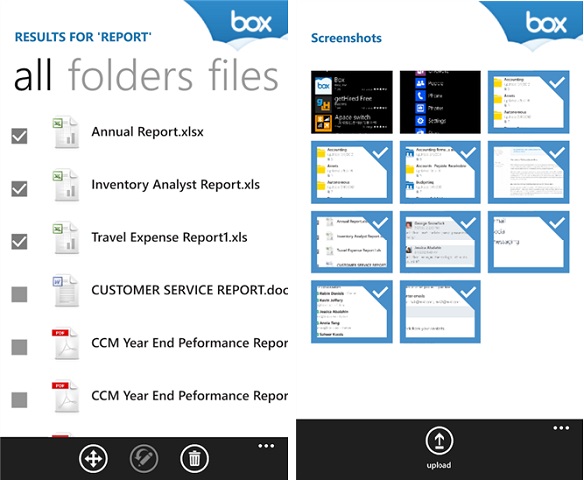
Task: Switch to the all tab
Action: (x=33, y=76)
